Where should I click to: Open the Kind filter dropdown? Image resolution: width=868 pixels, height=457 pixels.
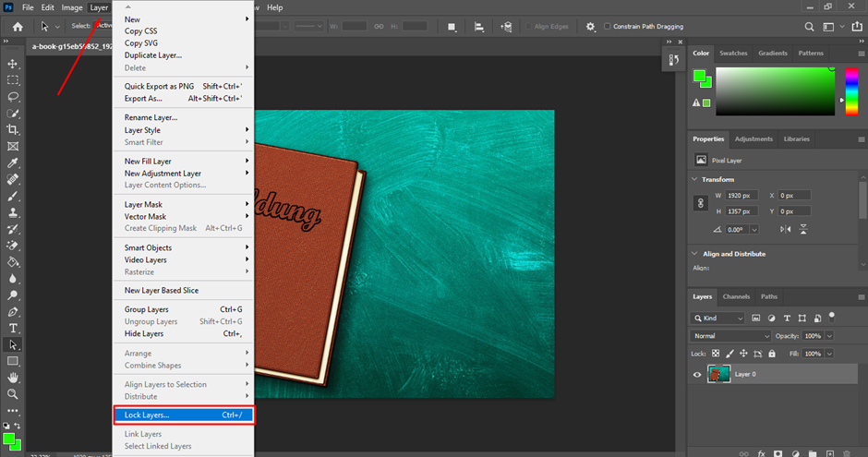coord(717,319)
